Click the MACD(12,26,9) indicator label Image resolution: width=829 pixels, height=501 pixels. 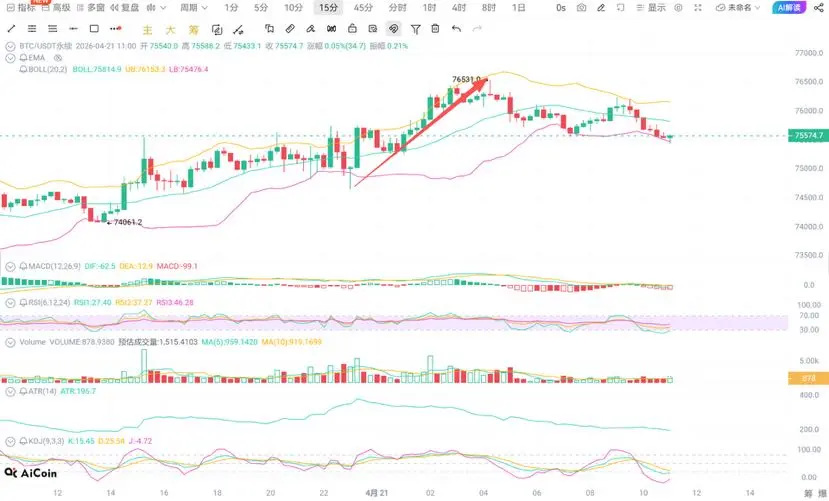coord(54,266)
